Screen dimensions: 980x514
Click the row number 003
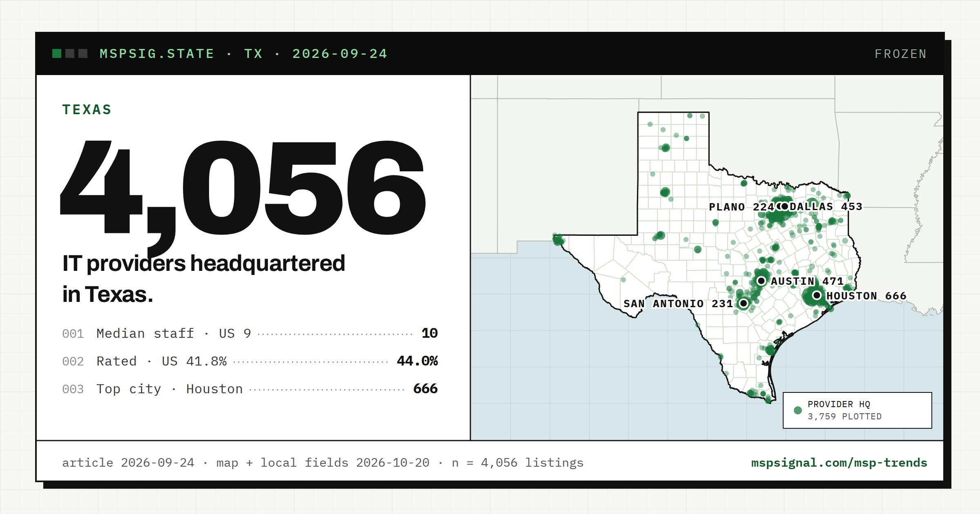click(x=73, y=389)
